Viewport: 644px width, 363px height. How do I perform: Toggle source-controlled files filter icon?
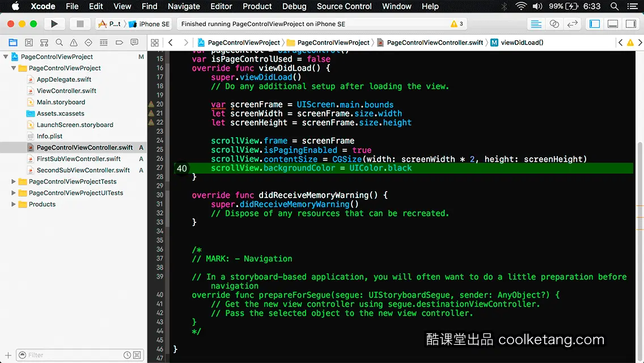pyautogui.click(x=137, y=355)
